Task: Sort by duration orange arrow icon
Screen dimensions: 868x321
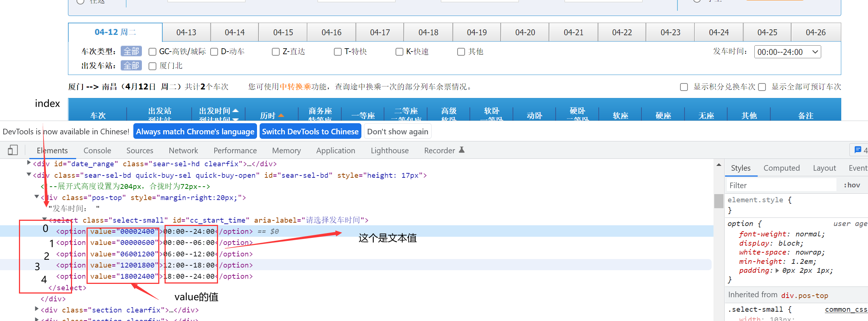Action: pyautogui.click(x=281, y=115)
